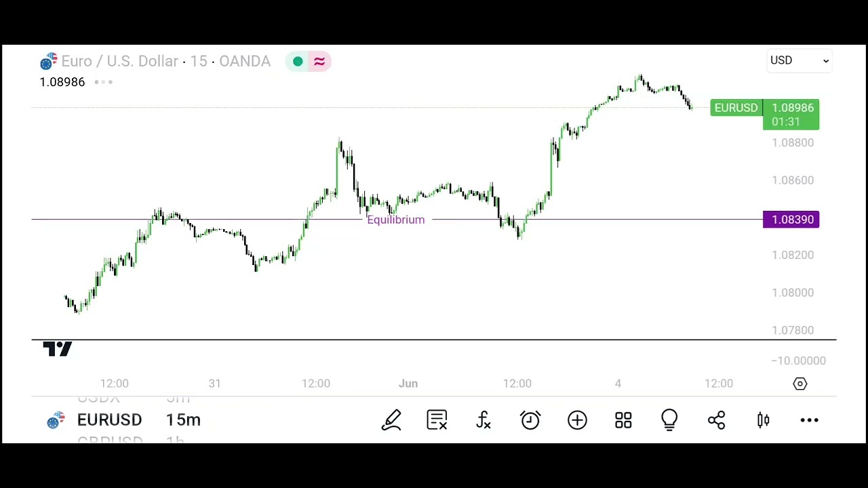
Task: Open chart settings gear on the time axis
Action: pyautogui.click(x=800, y=384)
